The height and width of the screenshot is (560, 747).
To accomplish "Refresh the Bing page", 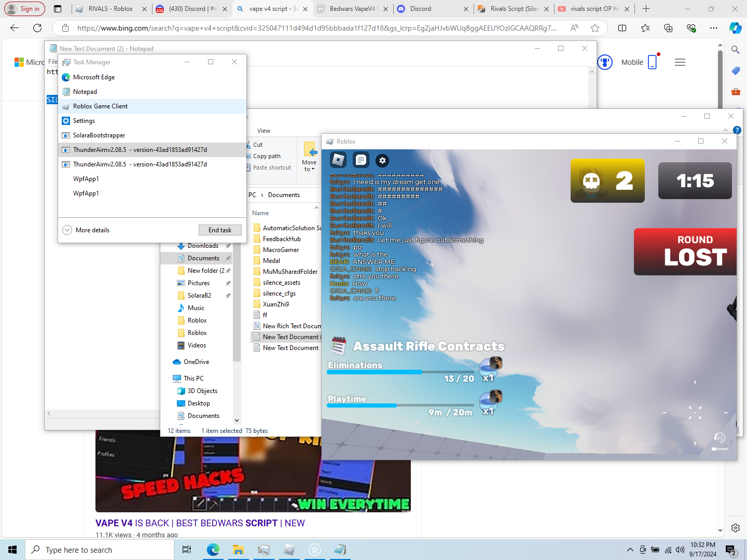I will (x=37, y=28).
